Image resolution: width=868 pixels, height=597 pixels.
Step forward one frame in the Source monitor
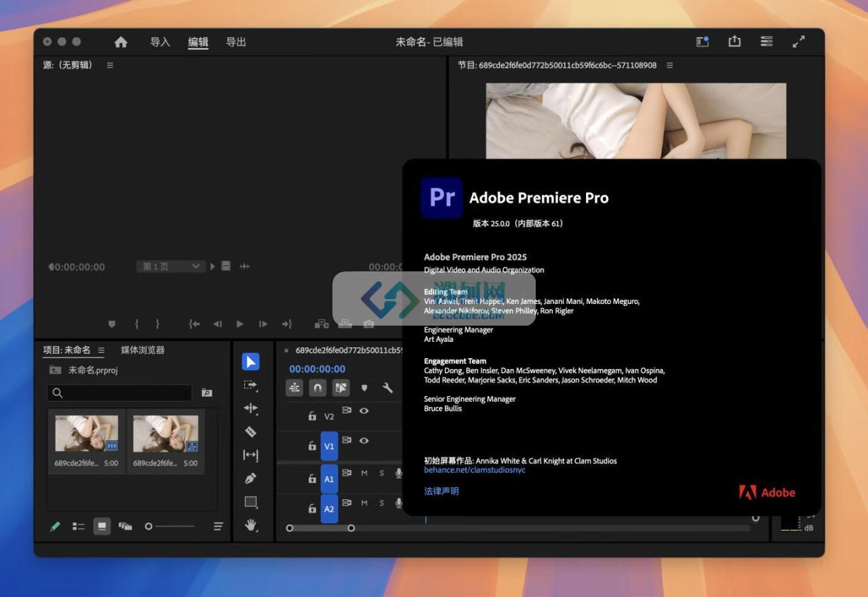(263, 324)
